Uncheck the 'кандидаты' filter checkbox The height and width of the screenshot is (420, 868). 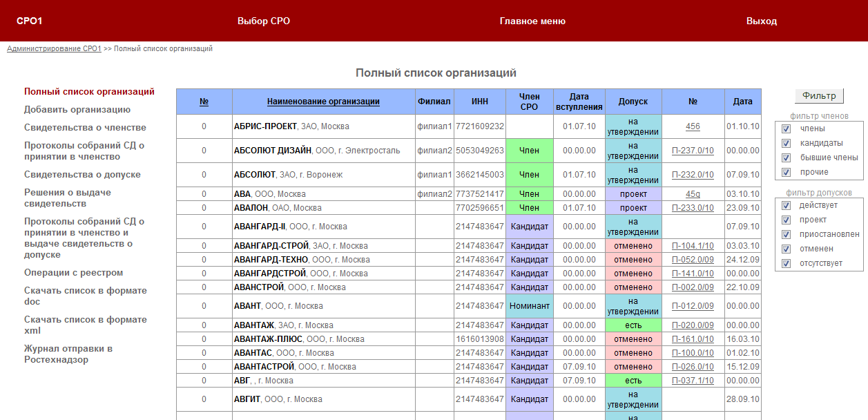[786, 143]
